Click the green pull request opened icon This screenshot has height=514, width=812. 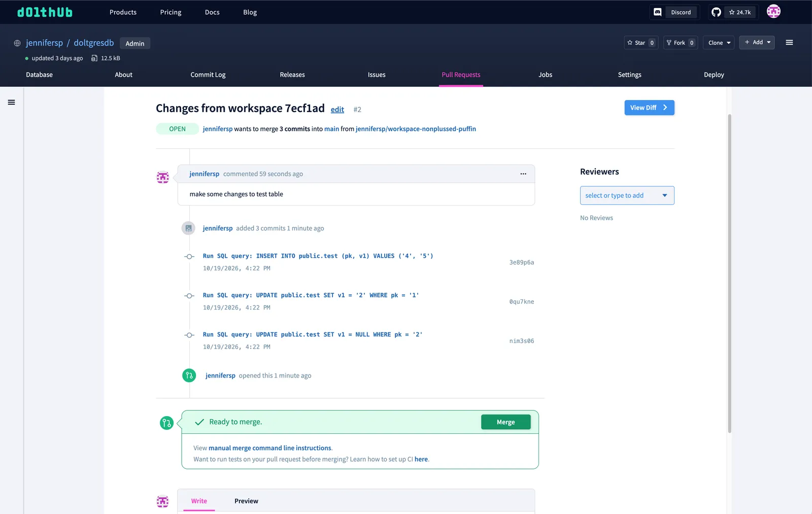click(189, 375)
